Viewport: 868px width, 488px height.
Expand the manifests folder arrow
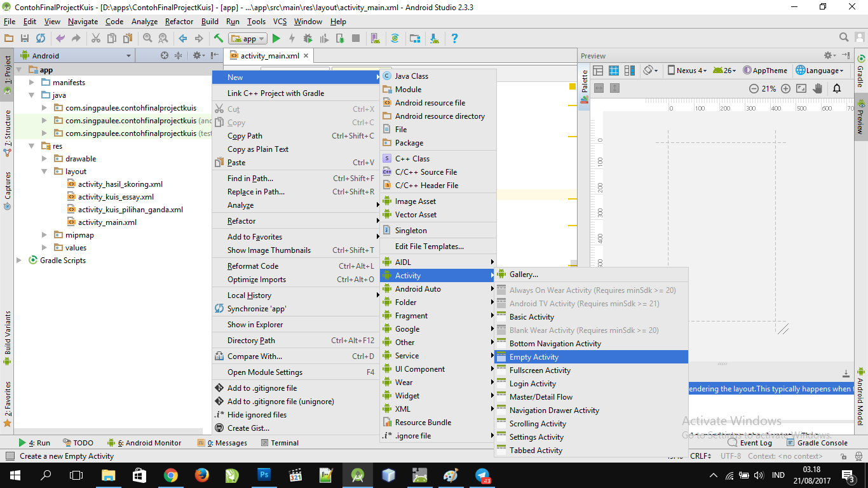click(x=31, y=83)
